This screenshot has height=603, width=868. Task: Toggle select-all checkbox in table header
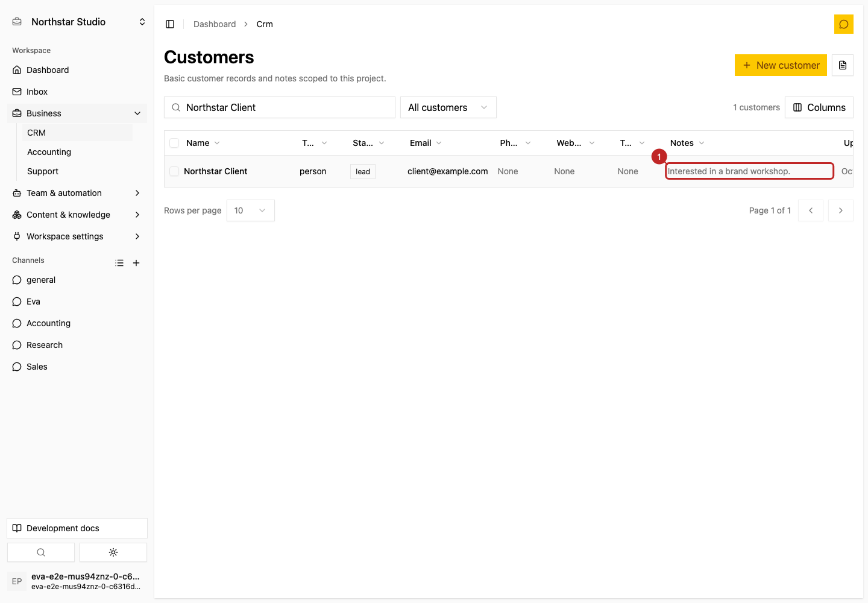[x=174, y=143]
